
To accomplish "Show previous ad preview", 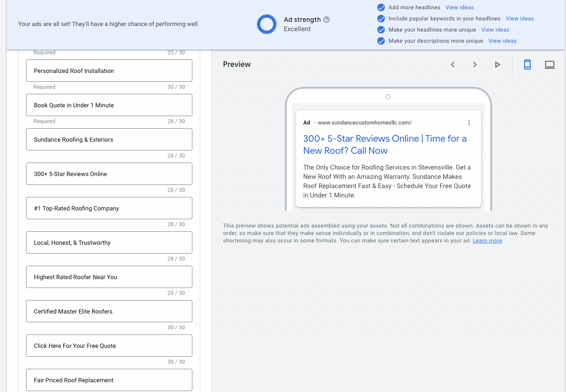I will [453, 65].
